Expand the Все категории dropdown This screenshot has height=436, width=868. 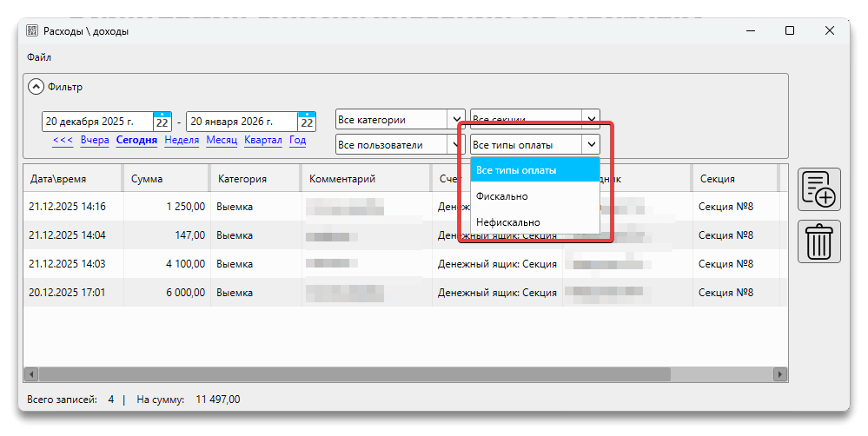[456, 120]
